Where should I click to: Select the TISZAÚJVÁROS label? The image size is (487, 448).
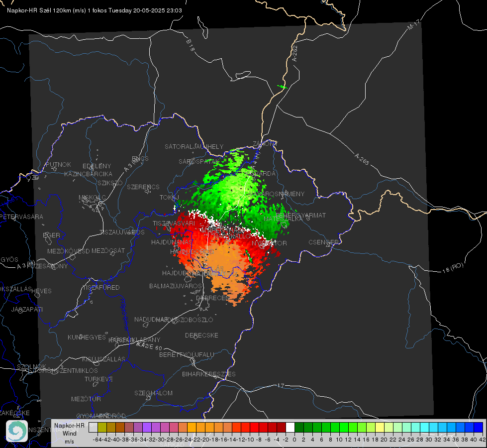pos(122,232)
